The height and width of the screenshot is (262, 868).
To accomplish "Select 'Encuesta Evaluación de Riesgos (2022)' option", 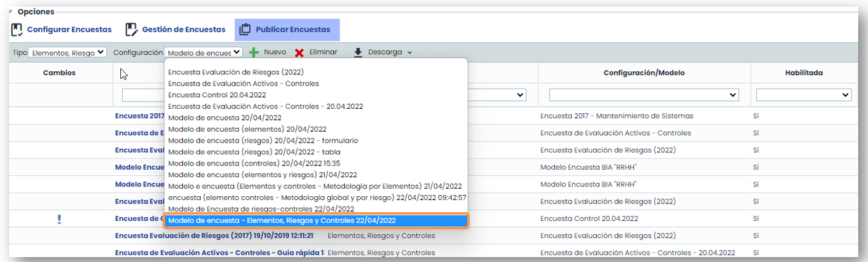I will coord(236,72).
